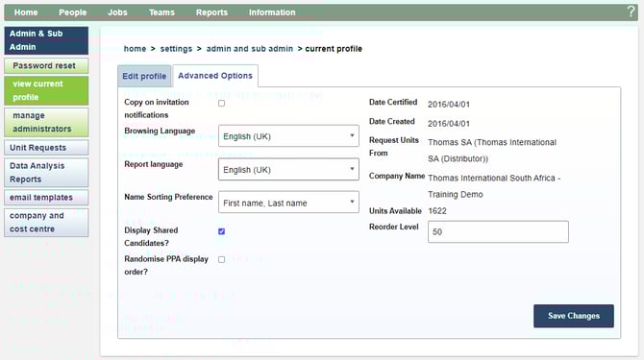Open the Teams menu
This screenshot has height=360, width=644.
pyautogui.click(x=161, y=12)
